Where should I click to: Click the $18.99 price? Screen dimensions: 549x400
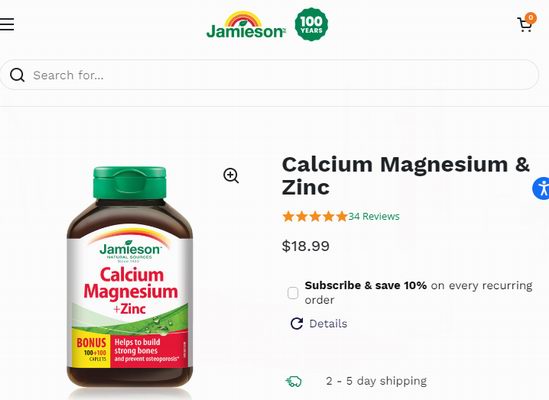click(306, 246)
